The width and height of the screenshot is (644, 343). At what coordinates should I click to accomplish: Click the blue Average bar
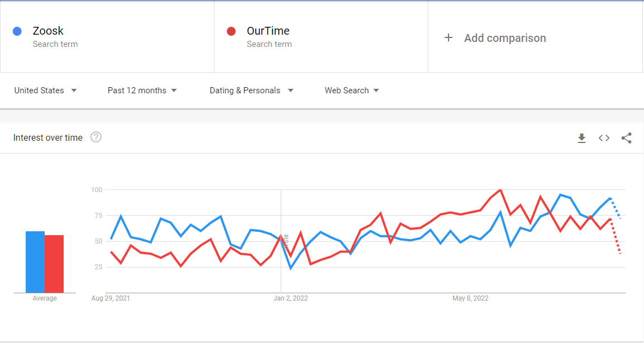point(35,262)
